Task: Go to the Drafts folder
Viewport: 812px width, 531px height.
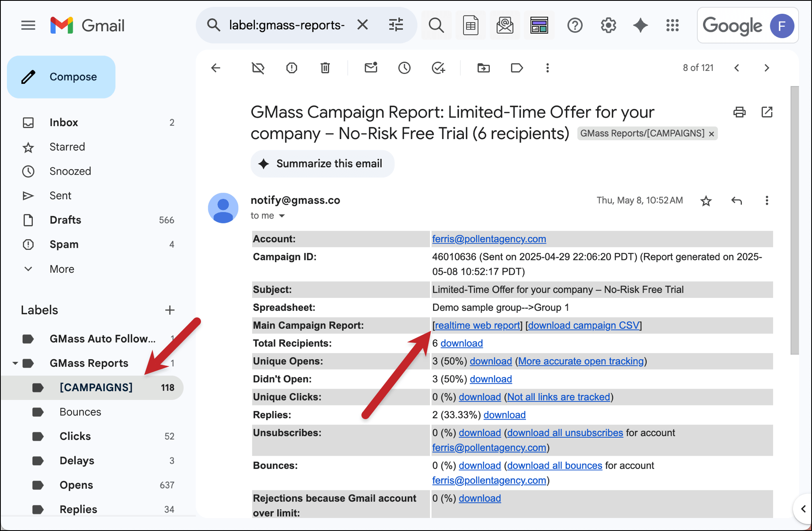Action: 65,220
